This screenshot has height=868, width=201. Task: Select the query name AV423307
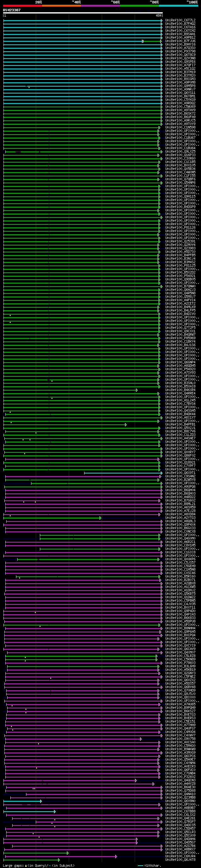pos(12,10)
